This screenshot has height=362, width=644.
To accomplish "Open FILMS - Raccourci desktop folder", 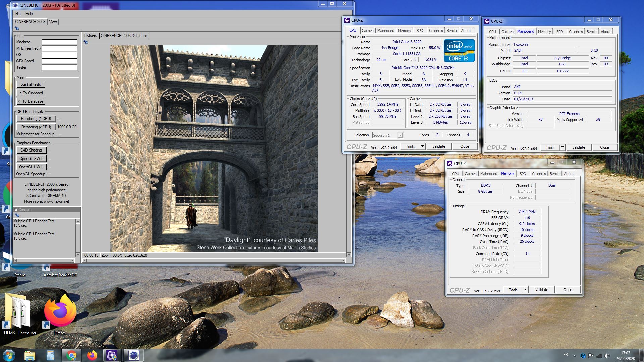I will [x=20, y=313].
